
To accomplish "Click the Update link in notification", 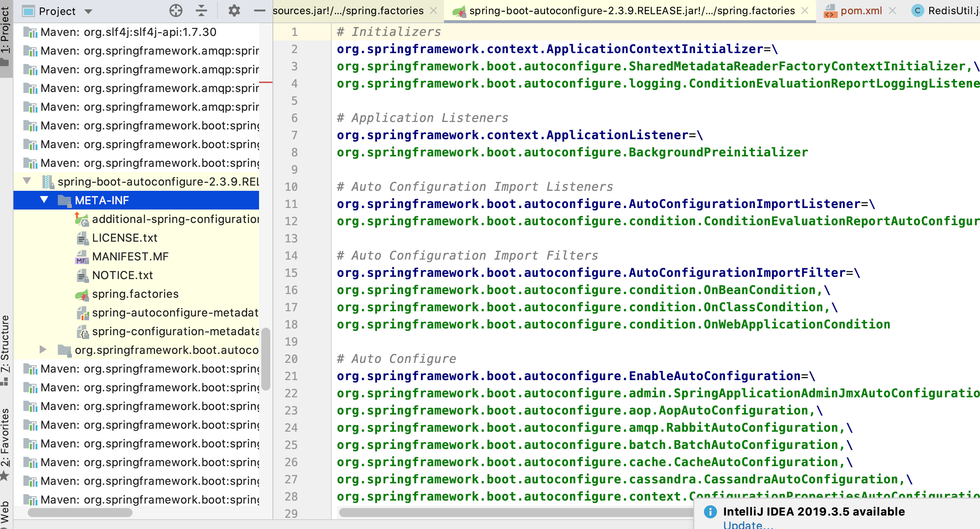I will [748, 525].
